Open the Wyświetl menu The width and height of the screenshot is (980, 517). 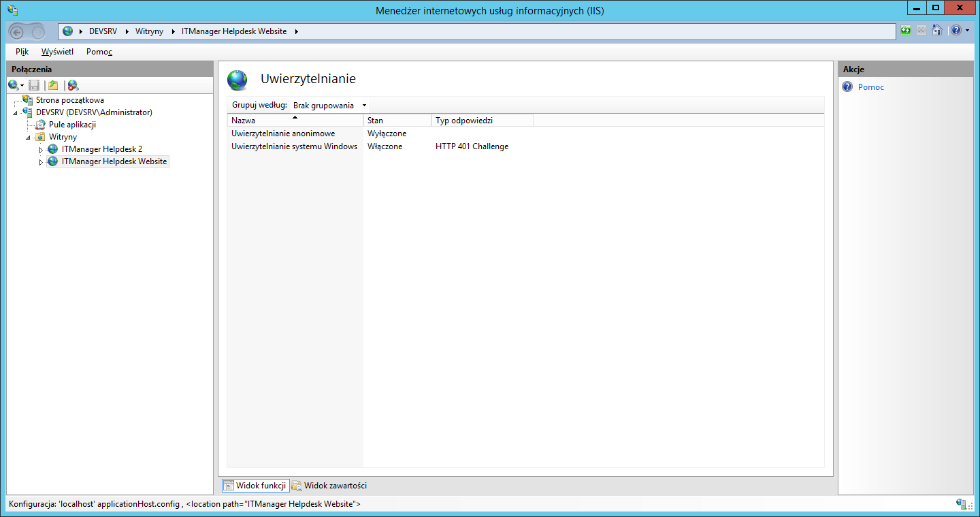click(x=57, y=52)
